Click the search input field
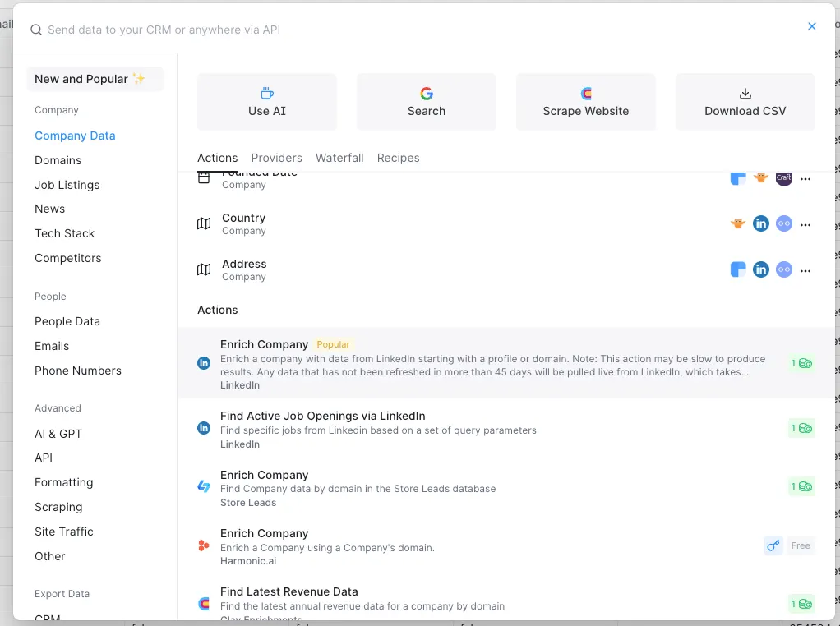The height and width of the screenshot is (626, 840). pyautogui.click(x=423, y=30)
